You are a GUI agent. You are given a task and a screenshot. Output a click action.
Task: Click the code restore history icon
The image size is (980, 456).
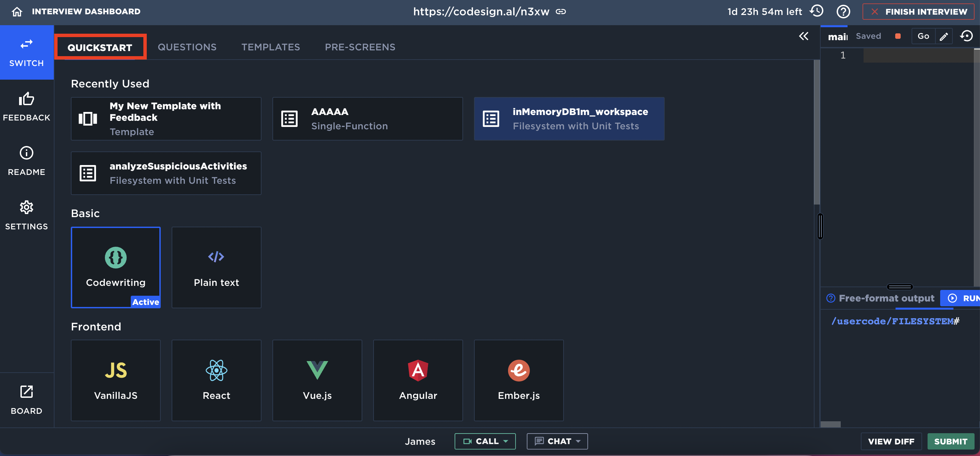coord(966,36)
